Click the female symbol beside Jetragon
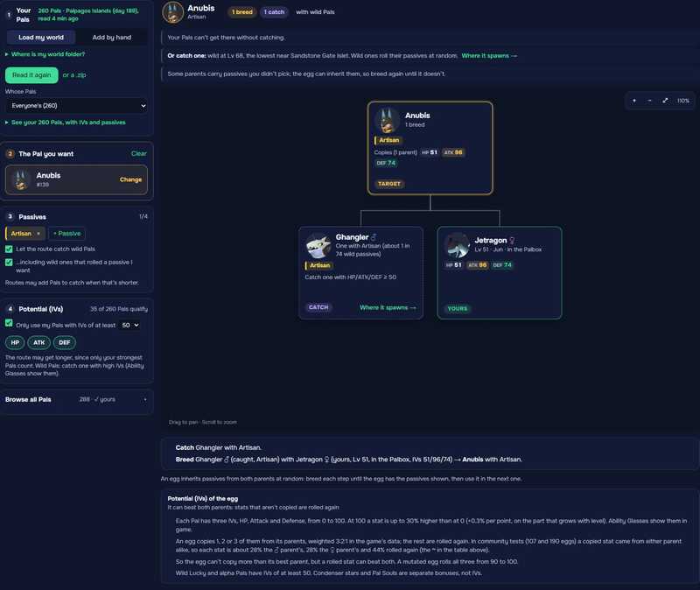 (x=512, y=240)
